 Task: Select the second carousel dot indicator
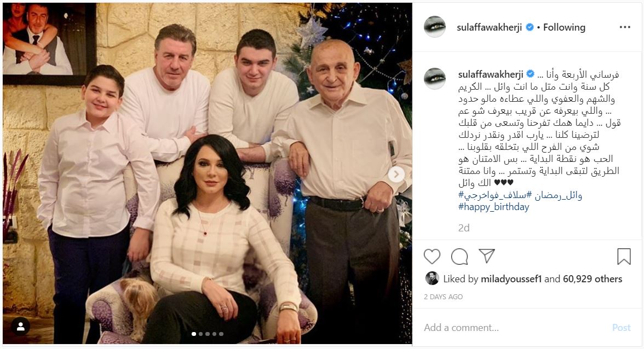(x=200, y=334)
